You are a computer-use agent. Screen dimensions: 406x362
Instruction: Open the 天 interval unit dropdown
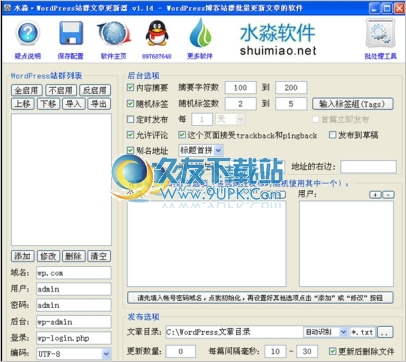point(230,119)
